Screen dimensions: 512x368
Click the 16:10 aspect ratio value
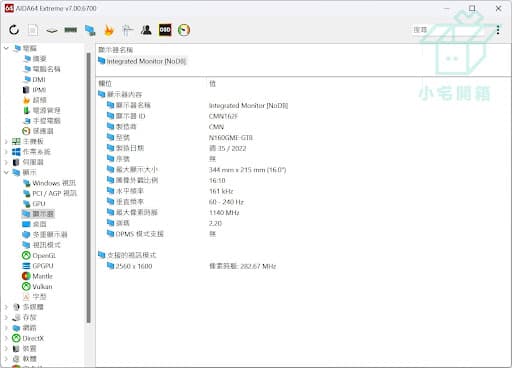pyautogui.click(x=217, y=180)
